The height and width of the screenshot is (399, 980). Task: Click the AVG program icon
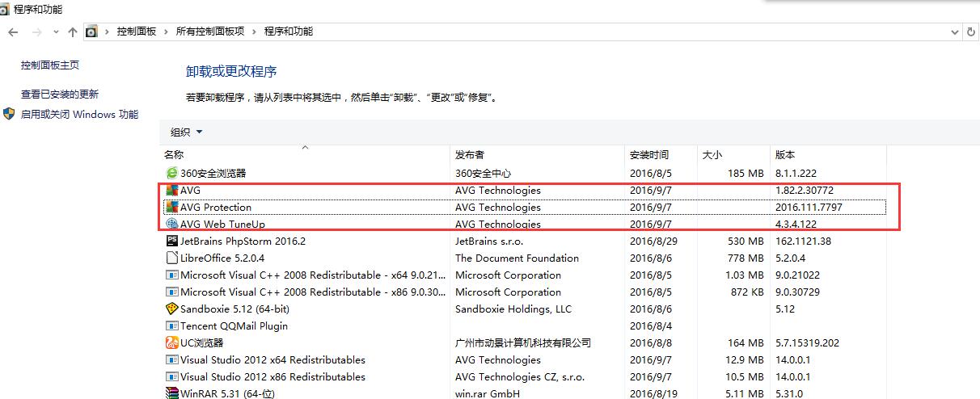171,191
